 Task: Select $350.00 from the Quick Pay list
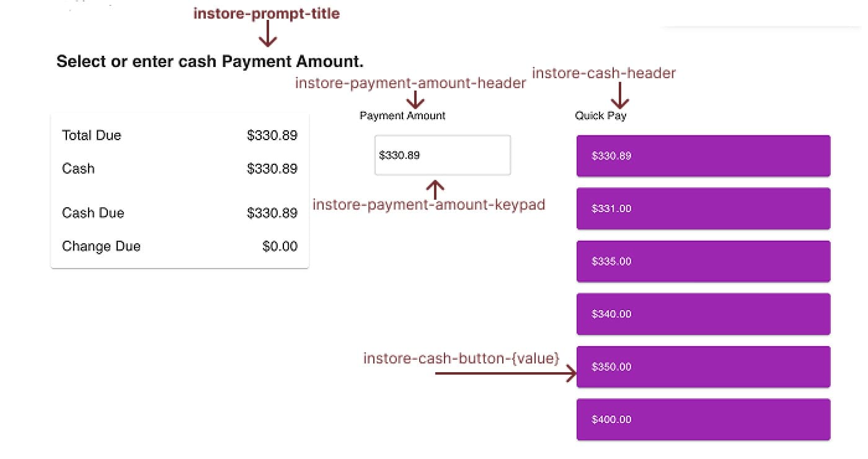[x=703, y=367]
